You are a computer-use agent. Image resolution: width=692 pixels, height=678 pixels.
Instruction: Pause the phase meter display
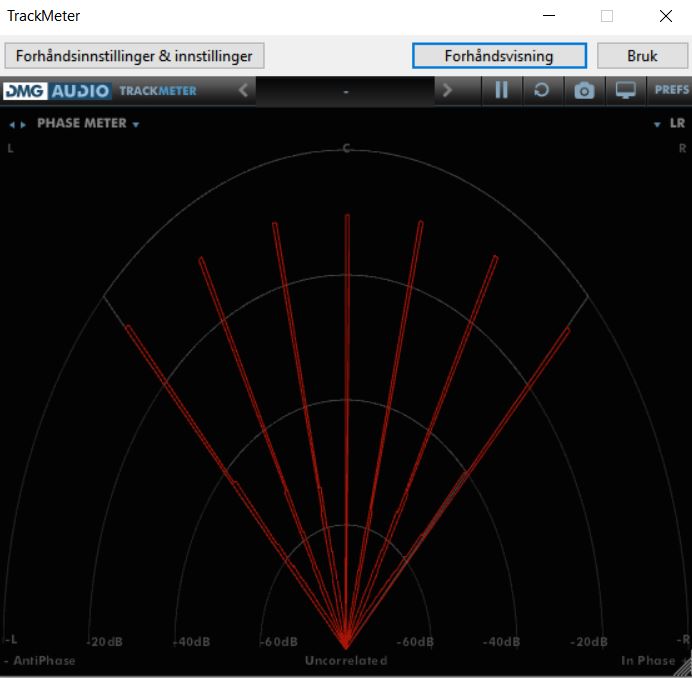pyautogui.click(x=501, y=91)
